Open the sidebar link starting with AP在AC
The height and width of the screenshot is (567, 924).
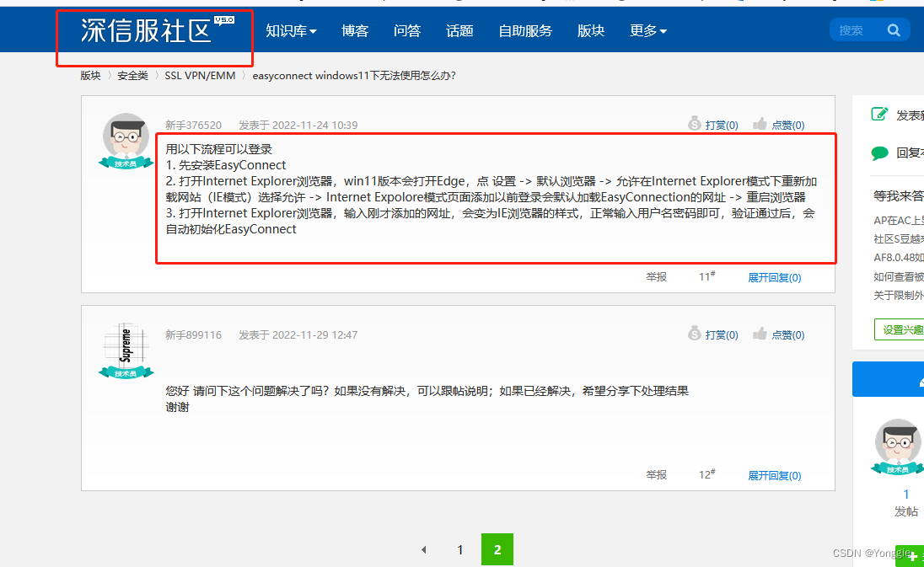(x=899, y=220)
